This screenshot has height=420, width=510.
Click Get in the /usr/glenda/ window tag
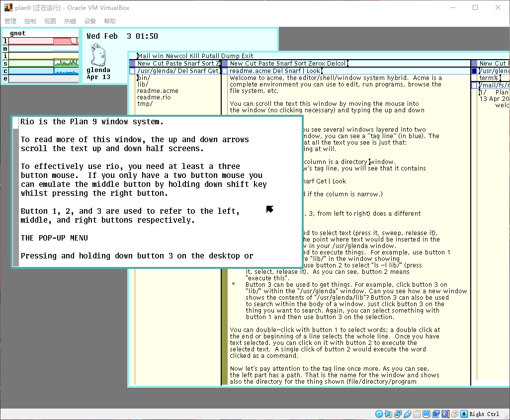coord(213,71)
